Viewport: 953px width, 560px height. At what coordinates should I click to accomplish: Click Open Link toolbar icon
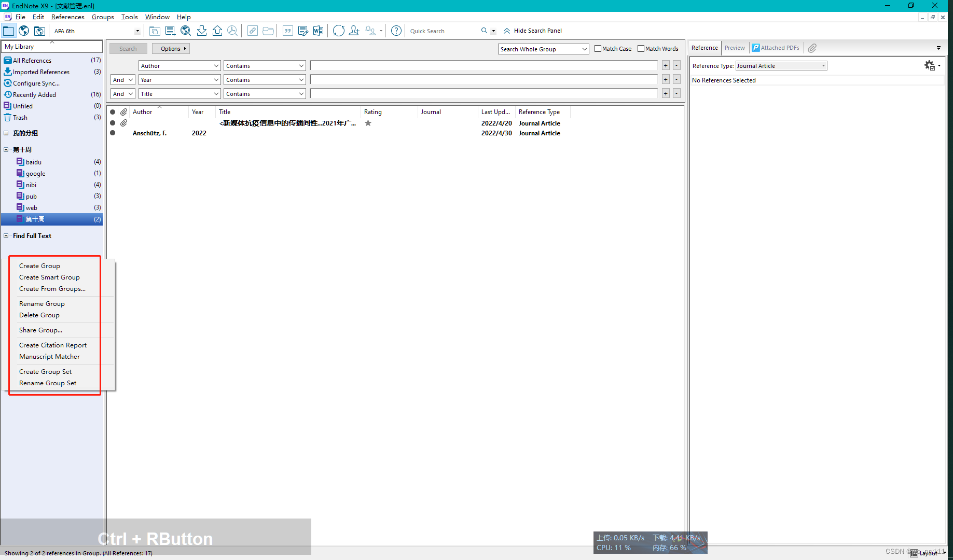pos(253,31)
